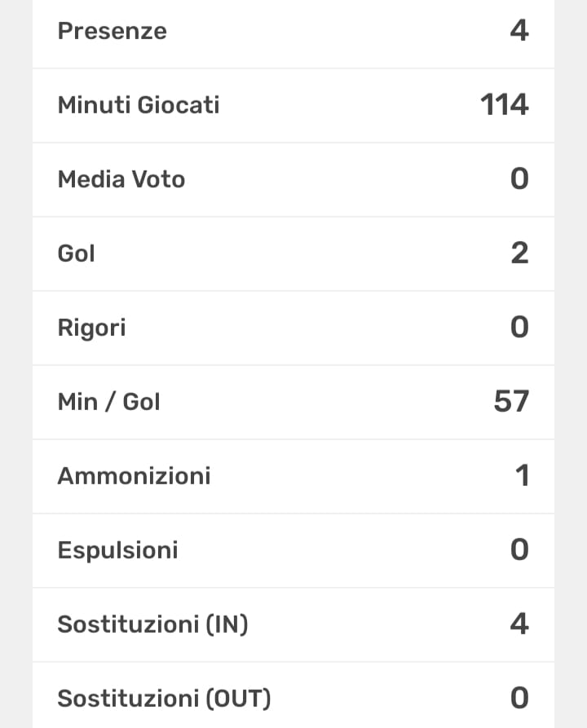Tap the Sostituzioni (IN) value 4

point(519,624)
